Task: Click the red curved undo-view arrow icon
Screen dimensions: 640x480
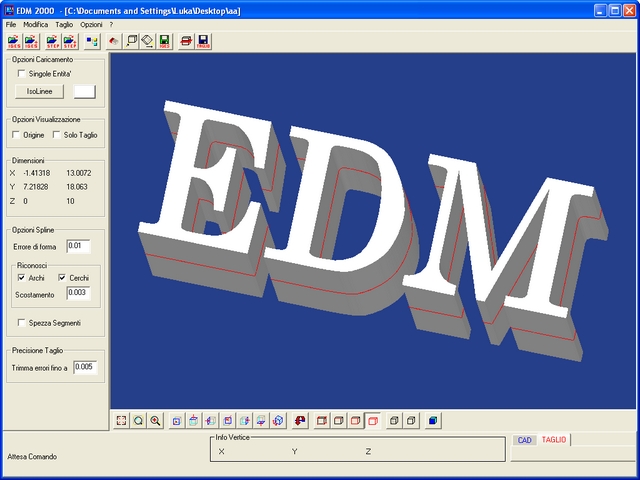Action: click(x=300, y=420)
